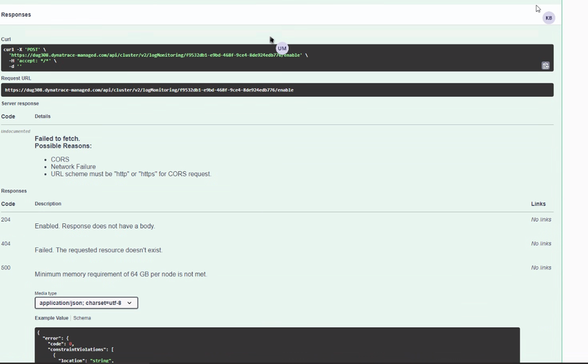
Task: Click the 'Enabled. Response does not have a body' description
Action: pyautogui.click(x=95, y=226)
